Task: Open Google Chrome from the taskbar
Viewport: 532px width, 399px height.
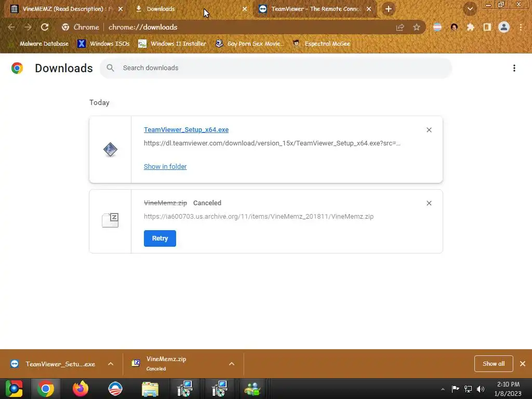Action: 46,389
